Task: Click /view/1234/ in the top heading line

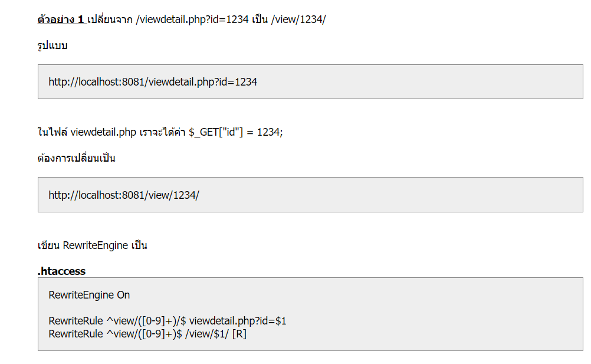Action: click(x=298, y=19)
